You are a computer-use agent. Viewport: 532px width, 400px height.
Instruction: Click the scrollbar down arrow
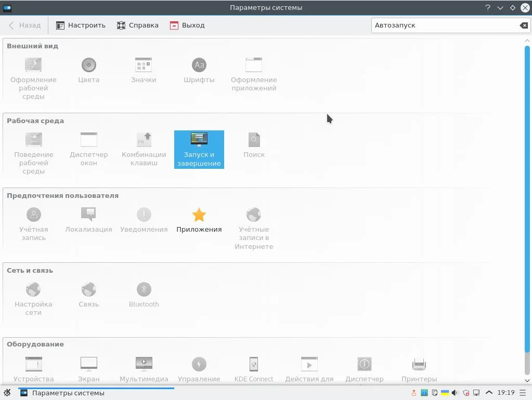point(527,381)
